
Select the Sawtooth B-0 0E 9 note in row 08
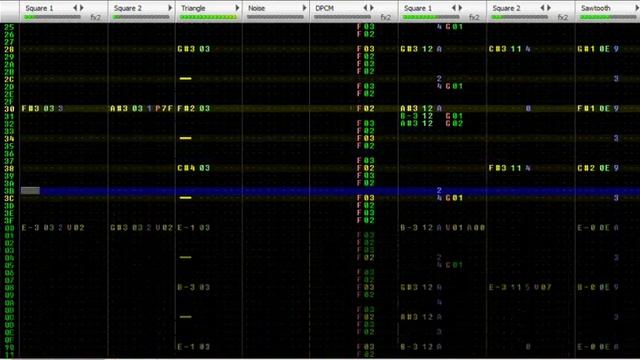[x=598, y=287]
